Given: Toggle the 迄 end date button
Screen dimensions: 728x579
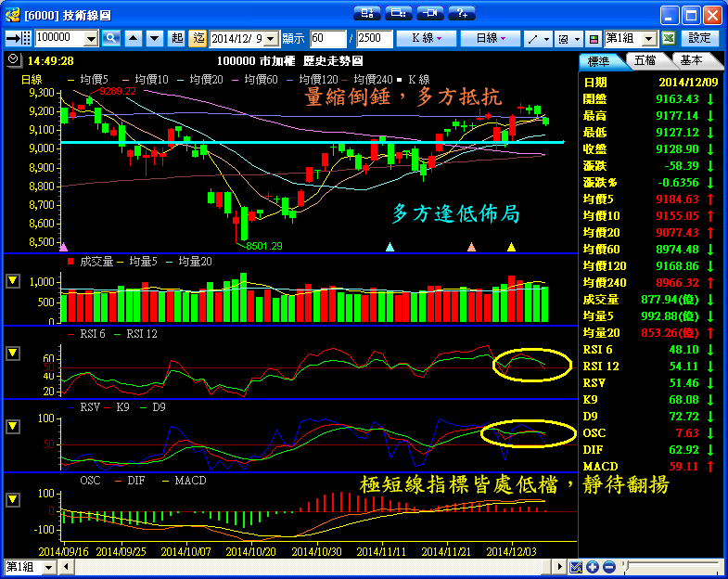Looking at the screenshot, I should click(x=198, y=38).
